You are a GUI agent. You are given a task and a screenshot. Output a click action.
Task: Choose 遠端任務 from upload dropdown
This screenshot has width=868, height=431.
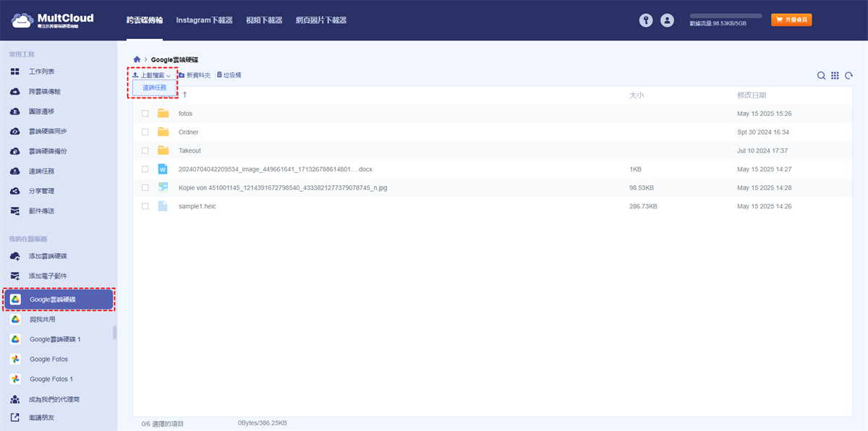click(x=154, y=88)
